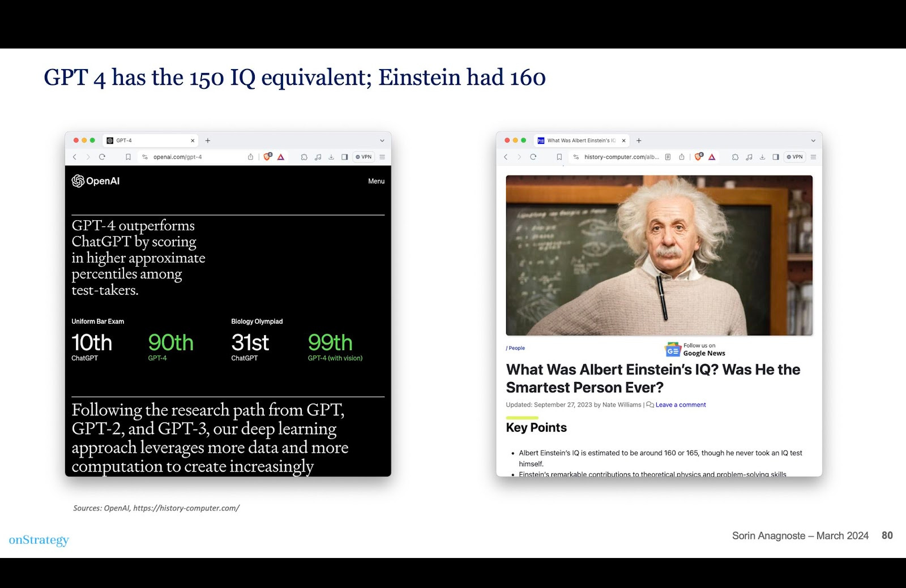Toggle the sidebar panel in history-computer window
The height and width of the screenshot is (588, 906).
click(x=776, y=157)
